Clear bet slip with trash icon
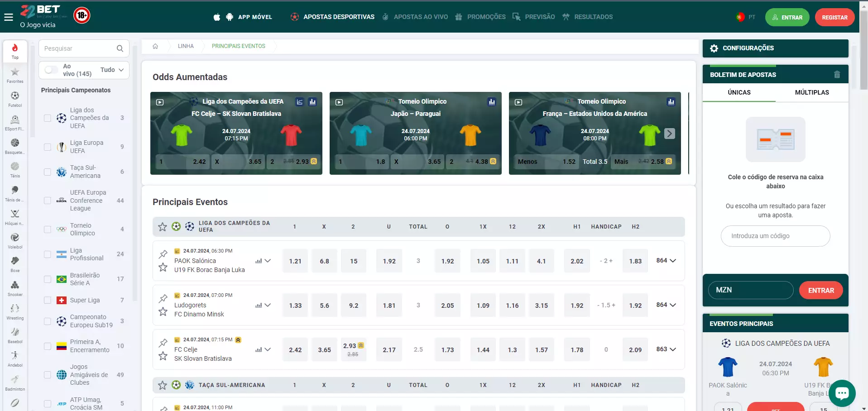868x411 pixels. tap(837, 75)
